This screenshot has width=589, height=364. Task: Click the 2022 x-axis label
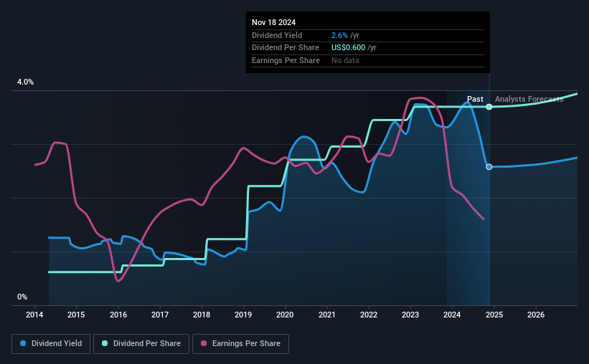tap(369, 315)
